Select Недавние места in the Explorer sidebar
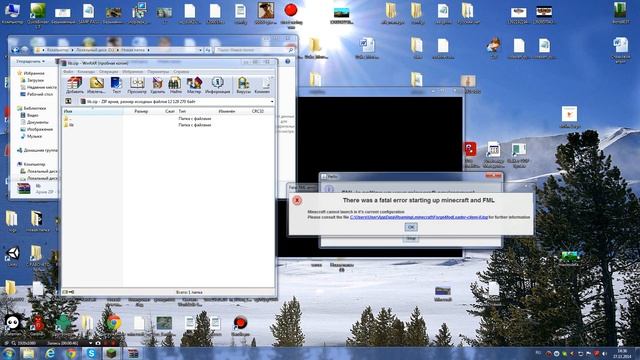The height and width of the screenshot is (360, 640). pyautogui.click(x=39, y=87)
